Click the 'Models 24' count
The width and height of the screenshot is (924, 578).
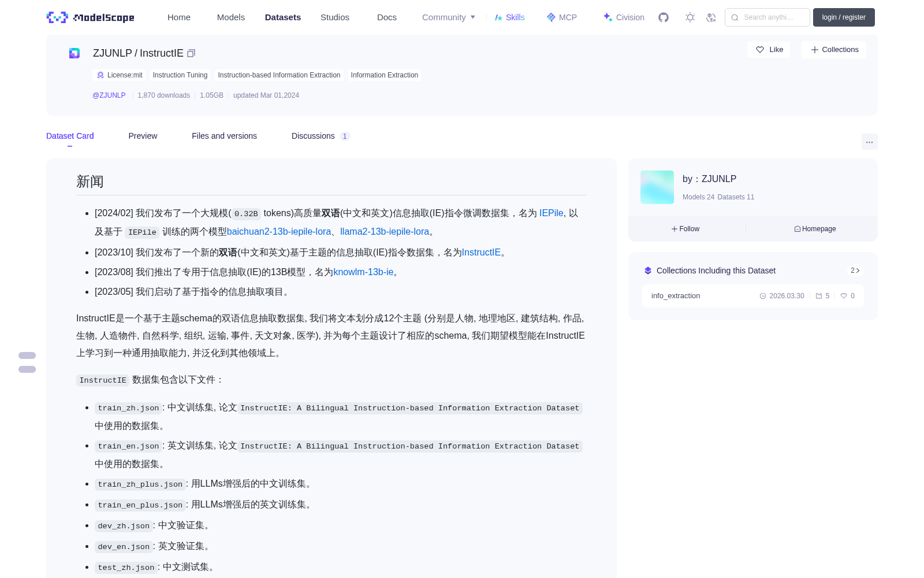tap(698, 197)
